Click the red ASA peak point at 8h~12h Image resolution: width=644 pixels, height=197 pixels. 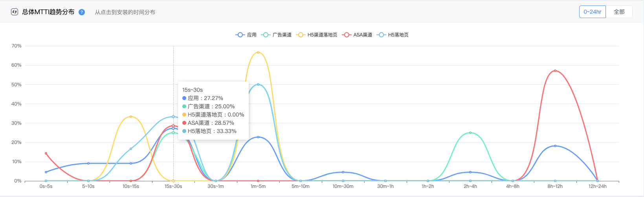[x=555, y=71]
